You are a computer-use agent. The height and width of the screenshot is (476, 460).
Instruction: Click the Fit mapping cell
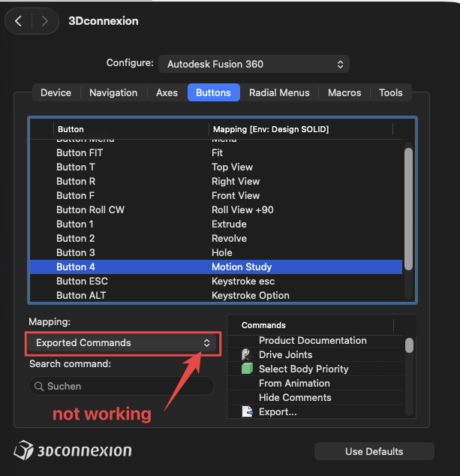coord(218,152)
